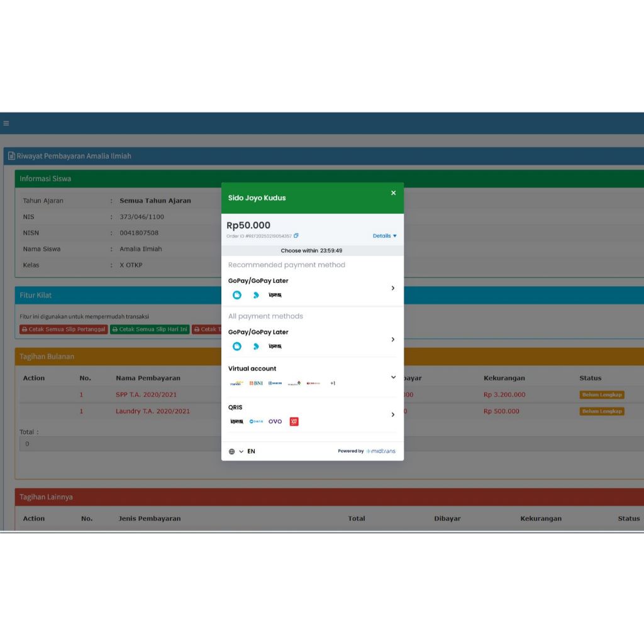Click the OVO wallet logo
Screen dimensions: 644x644
tap(275, 421)
